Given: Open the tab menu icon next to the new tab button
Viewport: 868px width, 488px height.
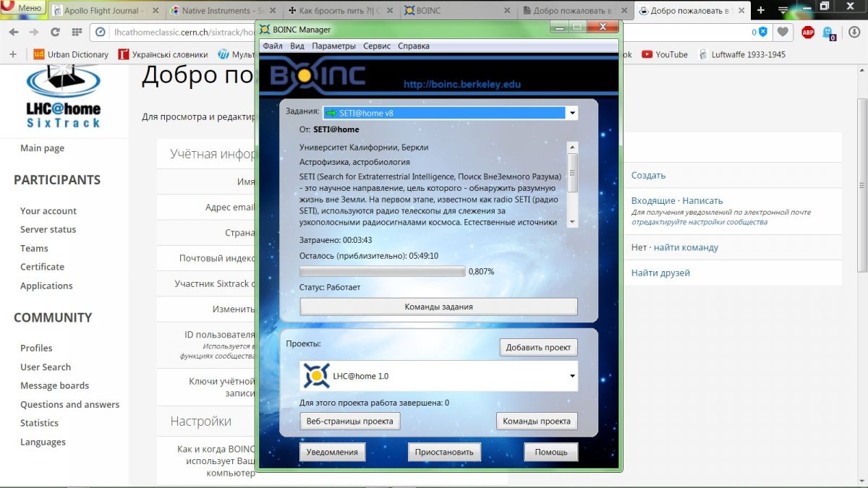Looking at the screenshot, I should tap(782, 10).
